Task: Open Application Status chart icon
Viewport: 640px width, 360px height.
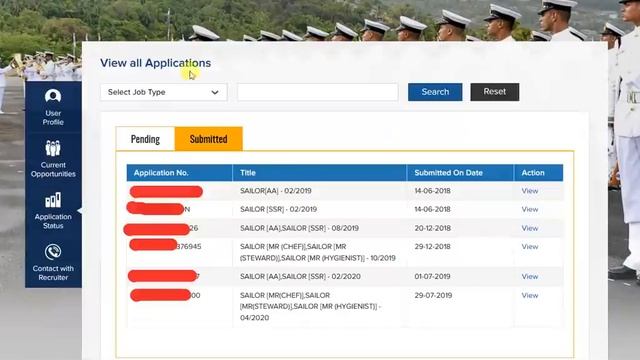Action: (53, 200)
